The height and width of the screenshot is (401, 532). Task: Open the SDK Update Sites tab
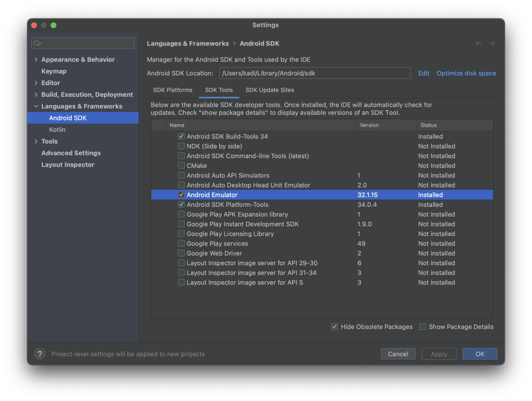pos(269,90)
